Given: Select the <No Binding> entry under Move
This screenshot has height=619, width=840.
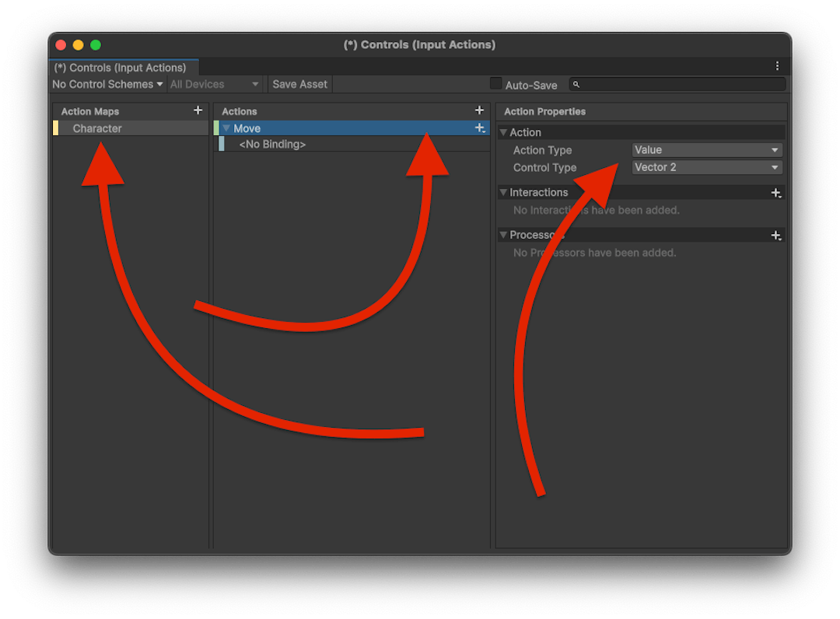Looking at the screenshot, I should pyautogui.click(x=272, y=145).
